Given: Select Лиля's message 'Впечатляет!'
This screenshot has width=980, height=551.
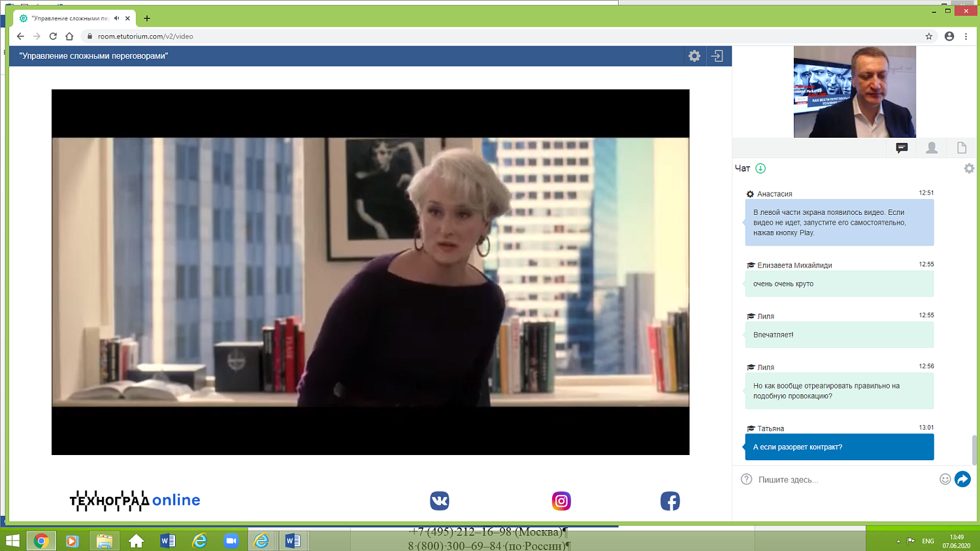Looking at the screenshot, I should coord(840,335).
